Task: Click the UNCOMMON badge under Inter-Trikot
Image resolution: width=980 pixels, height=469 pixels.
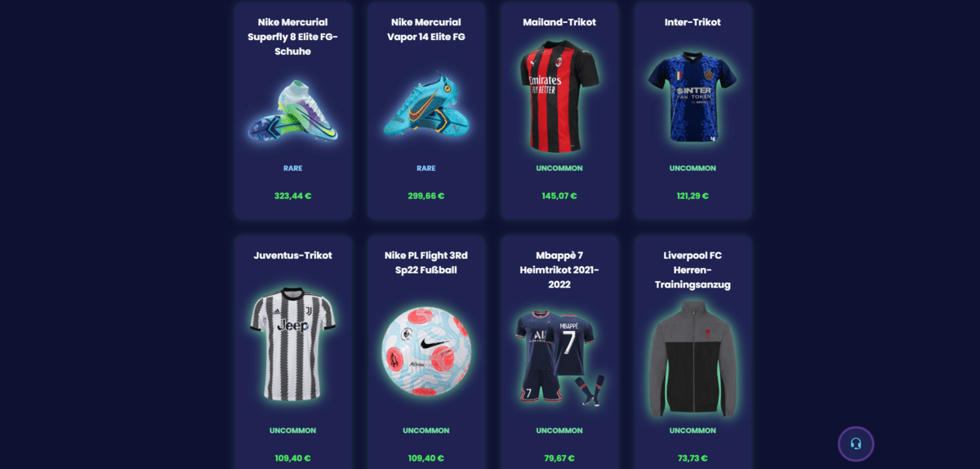Action: (x=693, y=168)
